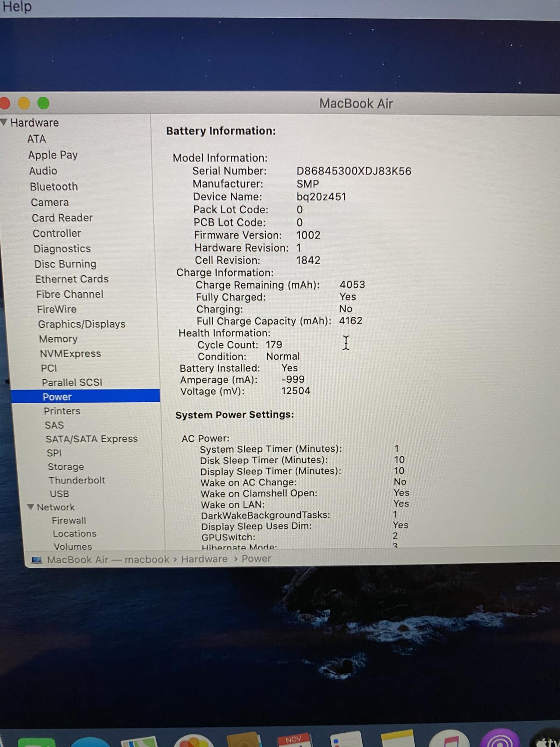Open the yellow Notes app in dock
Screen dimensions: 560x747
(x=397, y=740)
